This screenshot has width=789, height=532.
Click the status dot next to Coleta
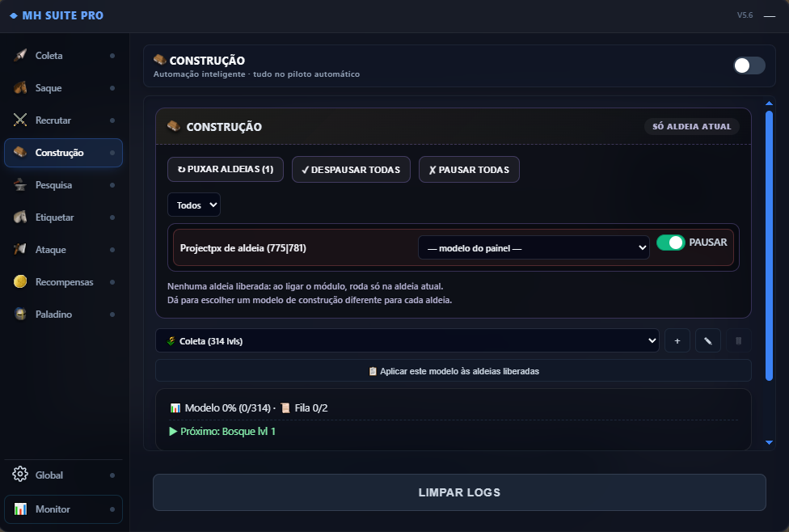point(112,55)
